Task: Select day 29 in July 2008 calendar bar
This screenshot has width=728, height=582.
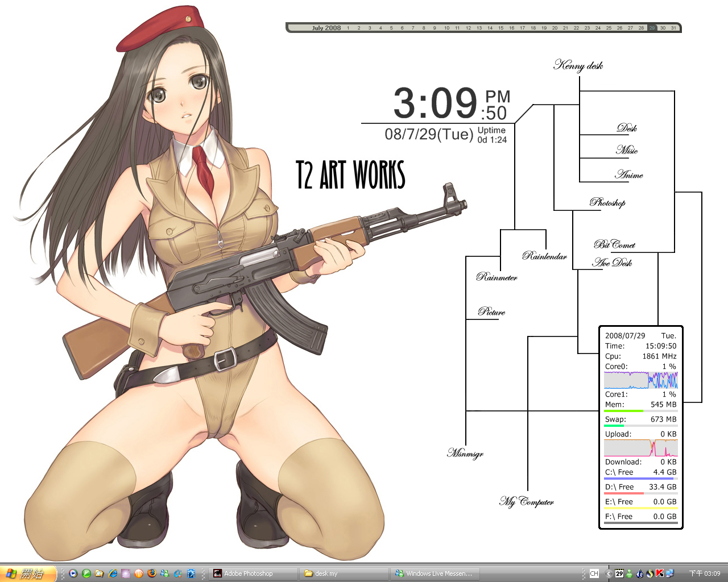Action: pos(652,28)
